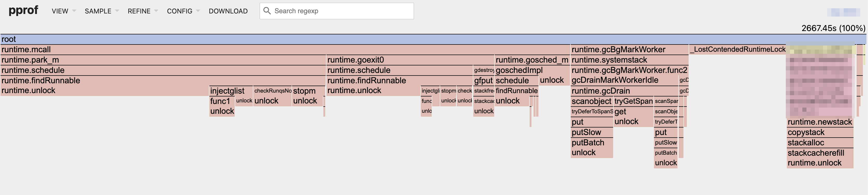Click the search magnifier icon
The image size is (868, 195).
tap(267, 11)
